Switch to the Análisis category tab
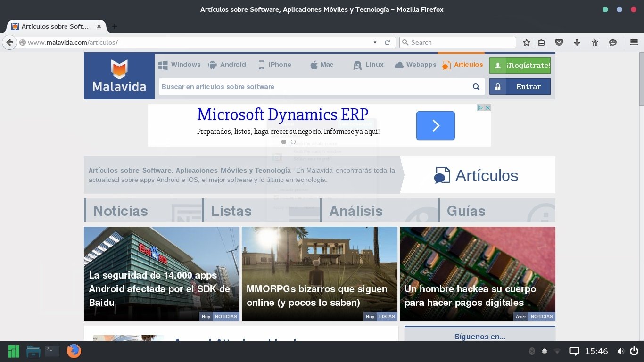 tap(379, 210)
